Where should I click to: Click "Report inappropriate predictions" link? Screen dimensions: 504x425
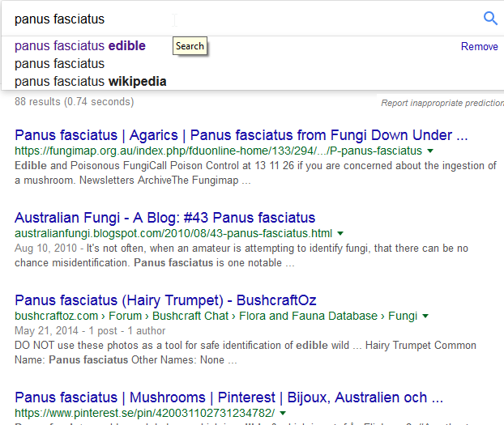click(442, 103)
